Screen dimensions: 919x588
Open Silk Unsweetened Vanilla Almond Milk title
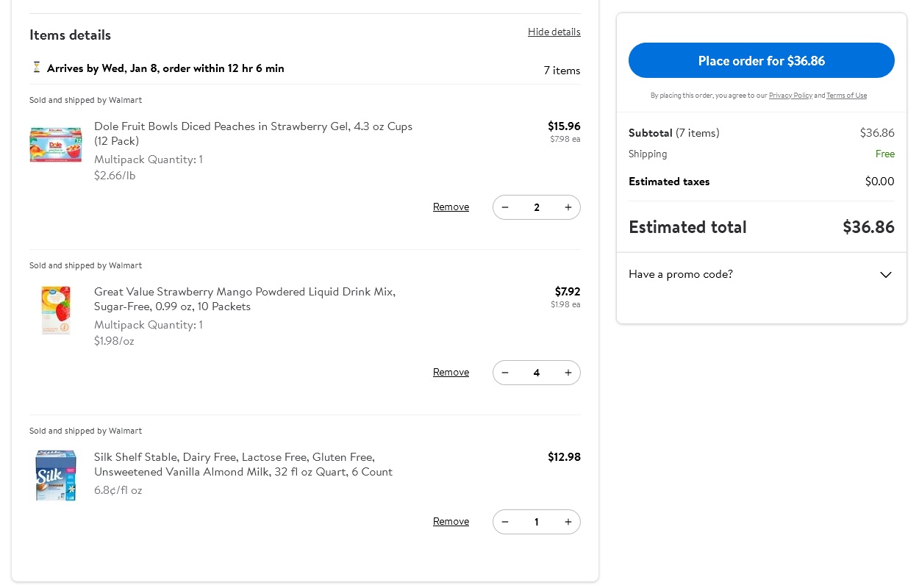243,465
